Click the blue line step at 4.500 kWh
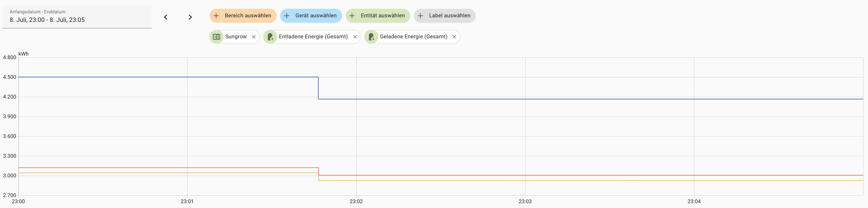 [x=169, y=77]
